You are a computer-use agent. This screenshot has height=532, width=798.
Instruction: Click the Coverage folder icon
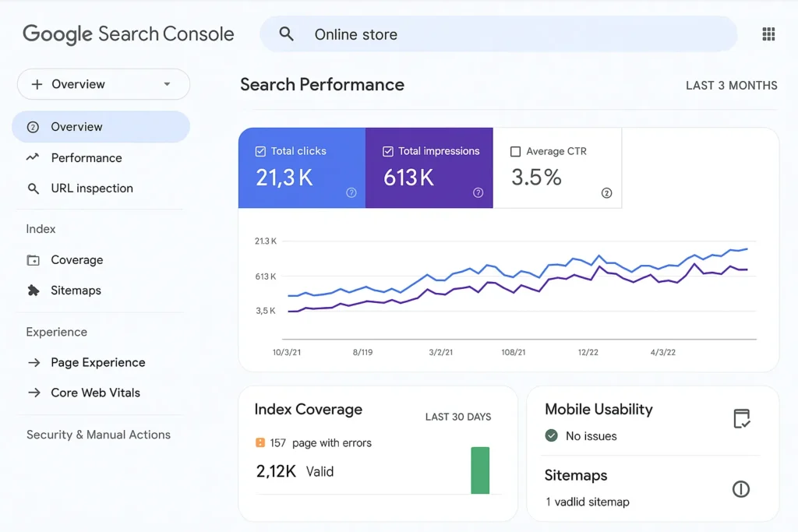pos(33,260)
